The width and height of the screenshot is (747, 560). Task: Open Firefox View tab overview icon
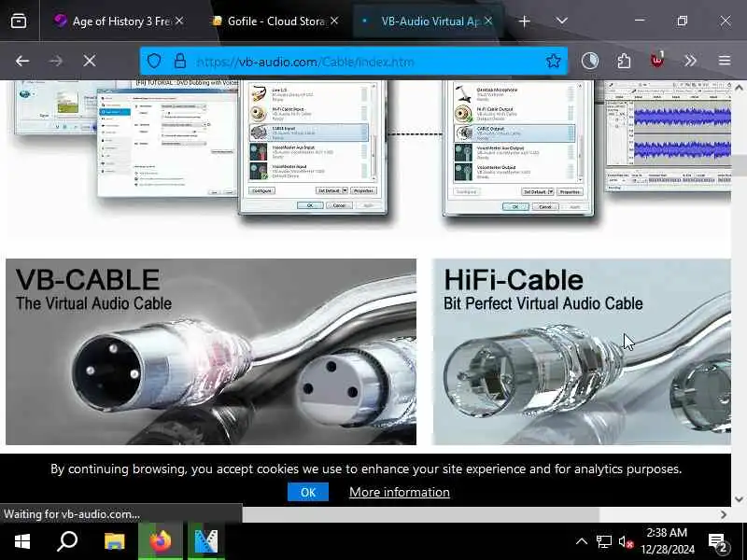[x=19, y=21]
